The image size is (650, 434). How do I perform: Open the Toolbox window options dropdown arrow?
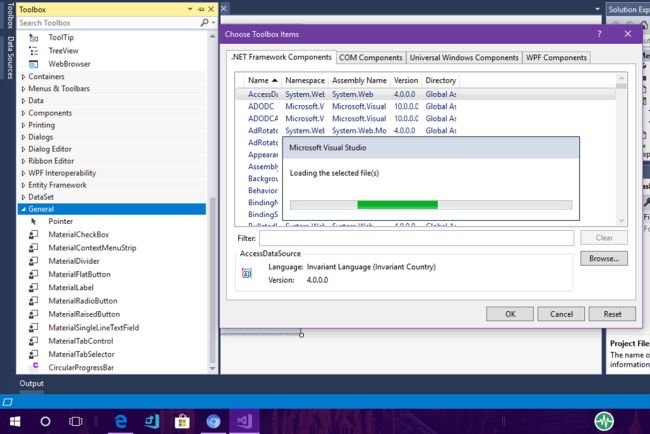coord(190,9)
